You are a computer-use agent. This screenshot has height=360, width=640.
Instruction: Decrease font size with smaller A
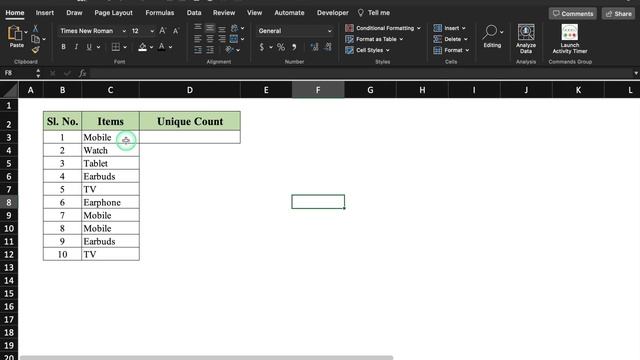click(x=176, y=31)
